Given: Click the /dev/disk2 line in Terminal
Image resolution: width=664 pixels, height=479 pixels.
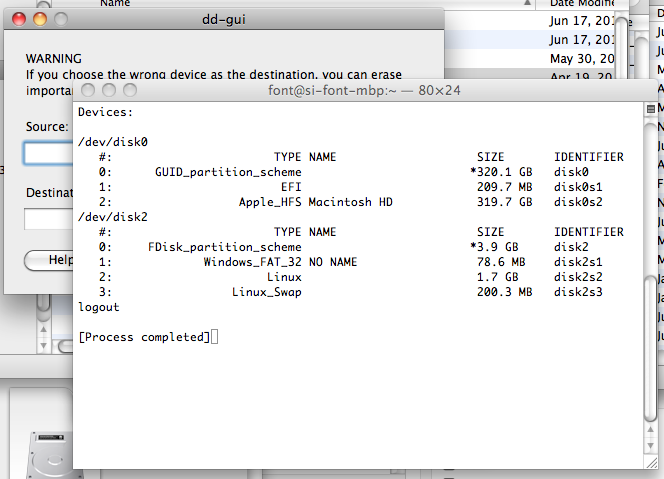Looking at the screenshot, I should [113, 217].
